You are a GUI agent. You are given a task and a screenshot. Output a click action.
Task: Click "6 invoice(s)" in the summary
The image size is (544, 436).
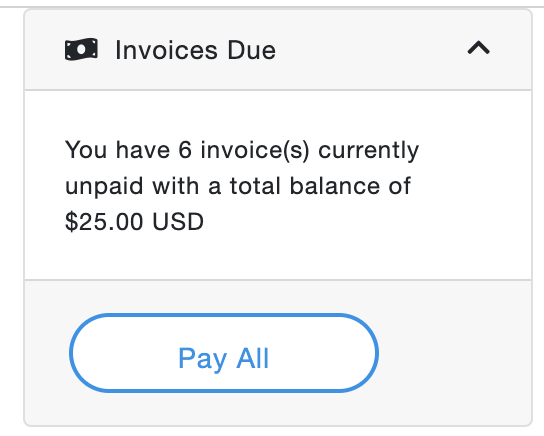pos(243,150)
